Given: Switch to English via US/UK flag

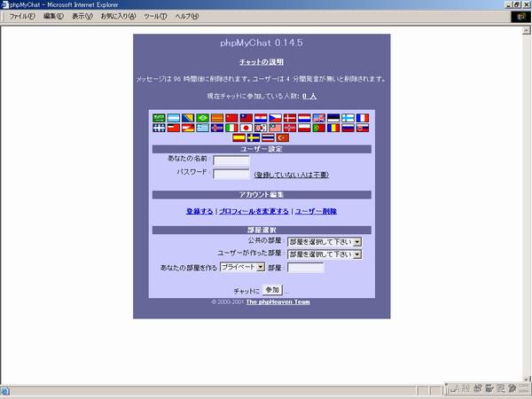Looking at the screenshot, I should 319,118.
